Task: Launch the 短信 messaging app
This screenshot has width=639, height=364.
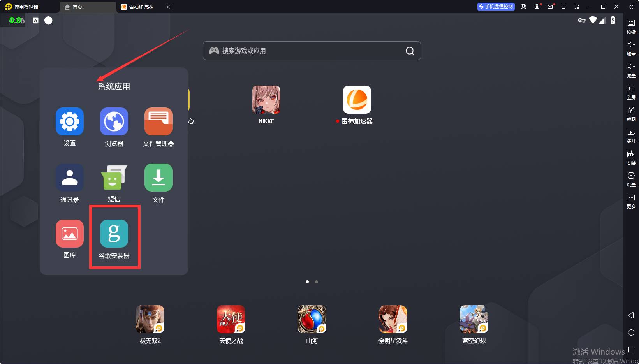Action: [x=114, y=178]
